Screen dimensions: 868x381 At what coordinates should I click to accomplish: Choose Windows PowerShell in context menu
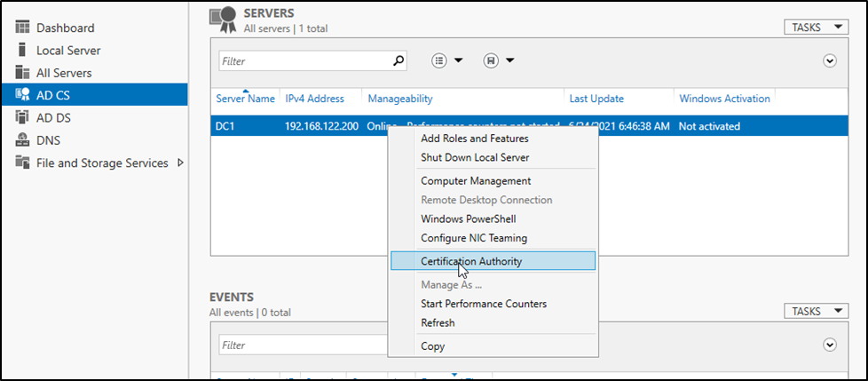tap(468, 218)
